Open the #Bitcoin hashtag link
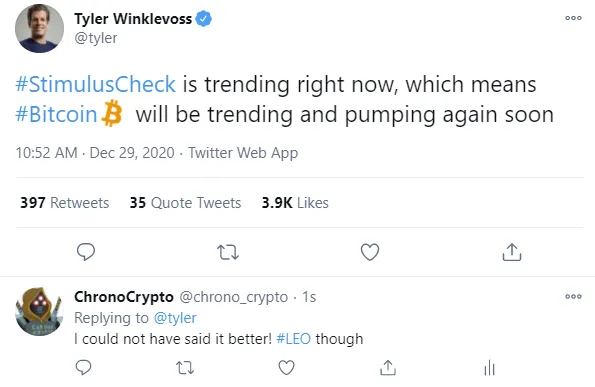The image size is (595, 387). click(x=56, y=114)
